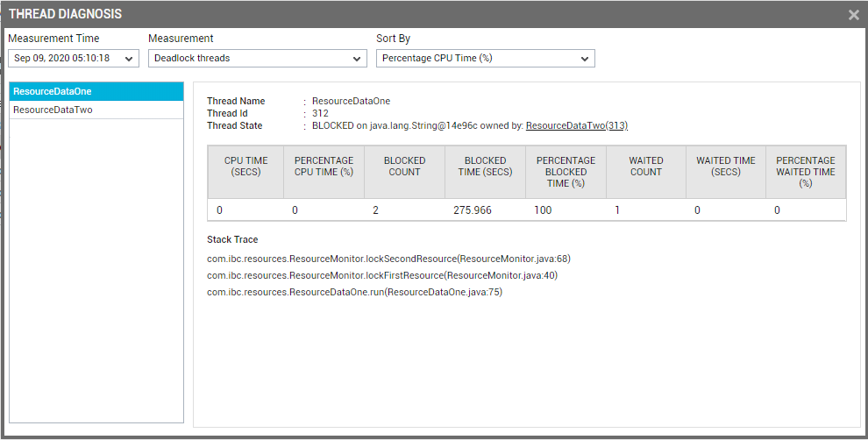Open the Measurement dropdown showing Deadlock threads
The width and height of the screenshot is (868, 440).
click(258, 58)
